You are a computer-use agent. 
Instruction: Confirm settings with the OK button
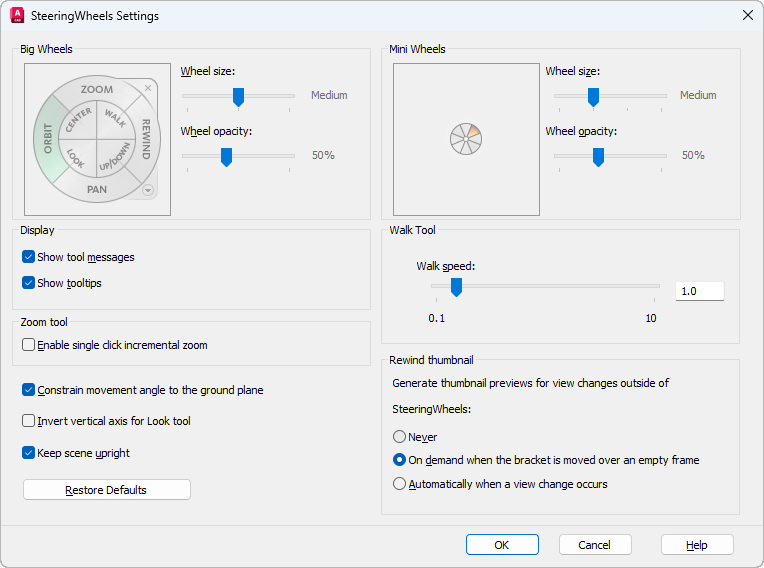click(502, 545)
